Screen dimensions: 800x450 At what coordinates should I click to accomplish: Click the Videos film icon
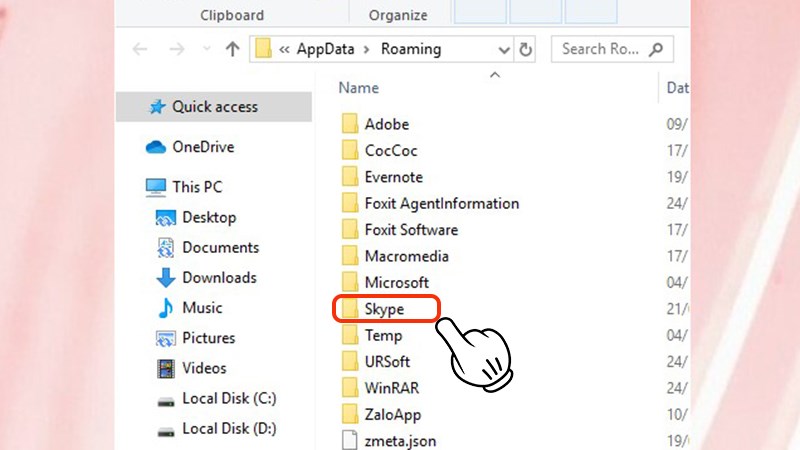coord(165,368)
